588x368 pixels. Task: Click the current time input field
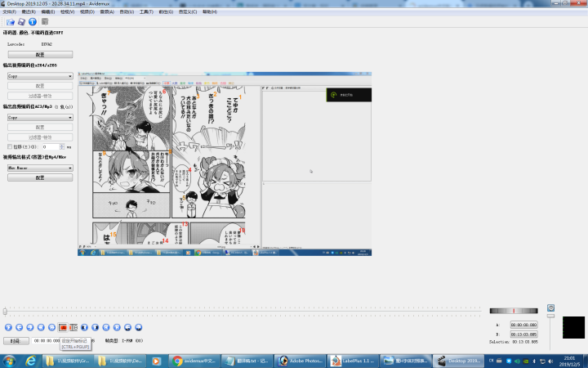[46, 340]
